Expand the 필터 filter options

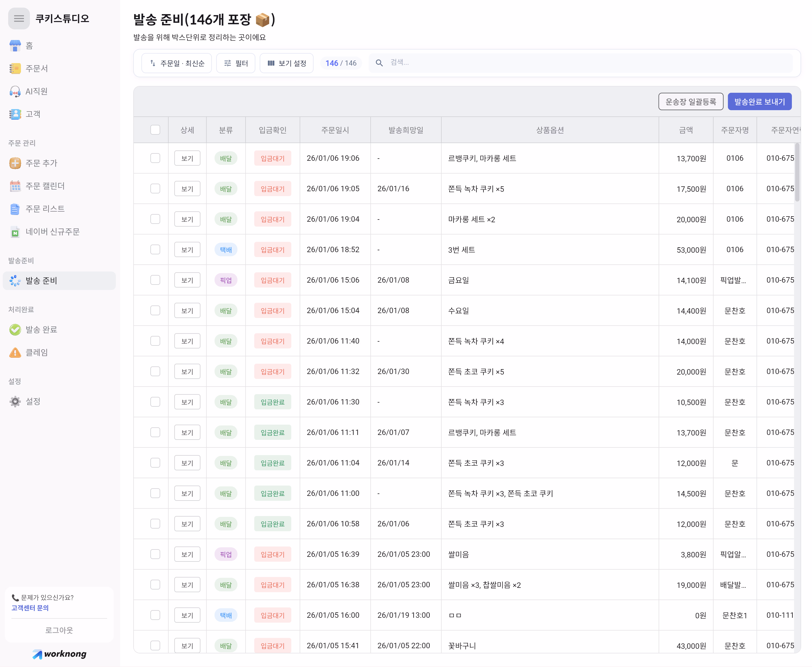236,63
